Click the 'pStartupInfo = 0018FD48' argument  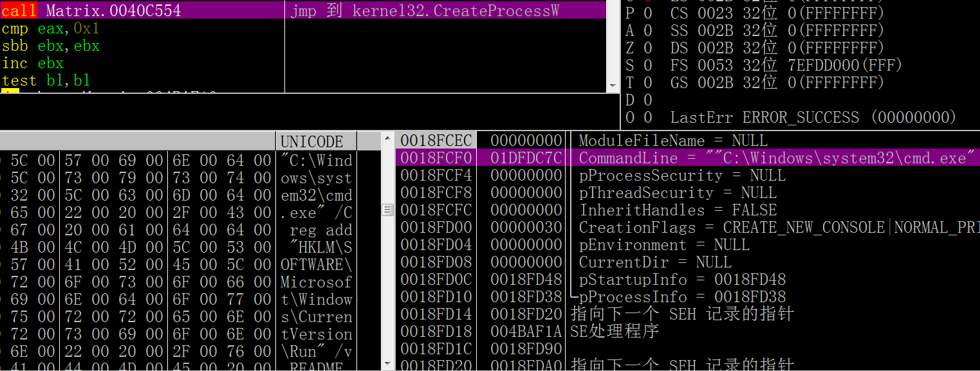coord(682,279)
